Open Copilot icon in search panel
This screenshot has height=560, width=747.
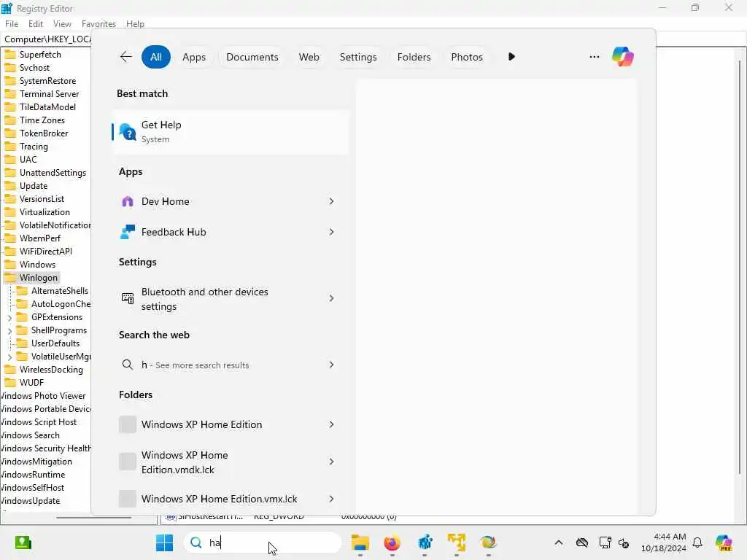[x=623, y=57]
